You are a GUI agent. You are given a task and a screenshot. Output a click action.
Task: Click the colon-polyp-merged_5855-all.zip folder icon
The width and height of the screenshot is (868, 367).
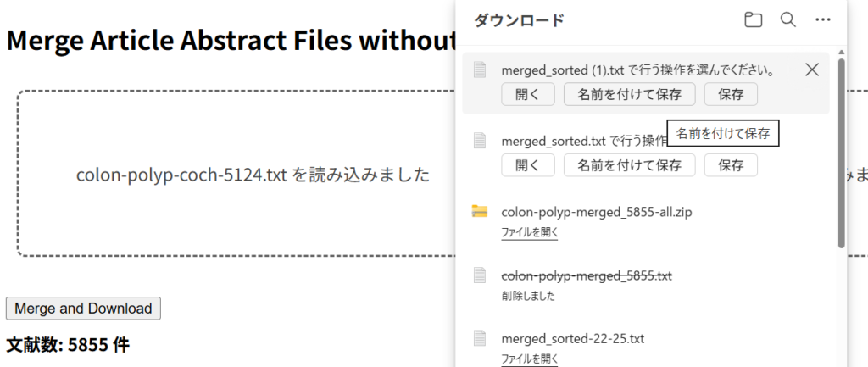coord(480,211)
